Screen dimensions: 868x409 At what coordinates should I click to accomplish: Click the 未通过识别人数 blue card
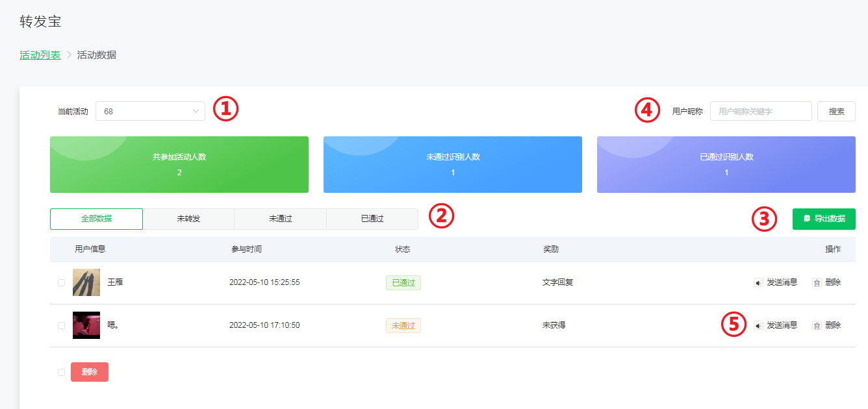click(x=453, y=165)
